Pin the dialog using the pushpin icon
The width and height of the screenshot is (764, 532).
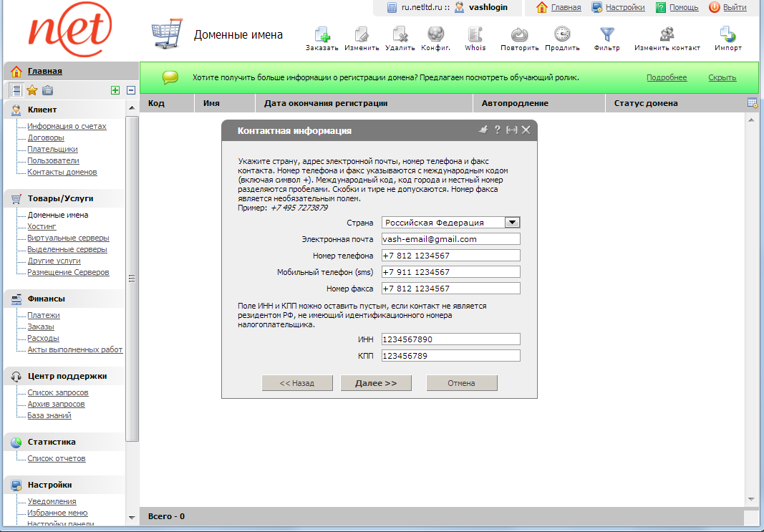[483, 130]
